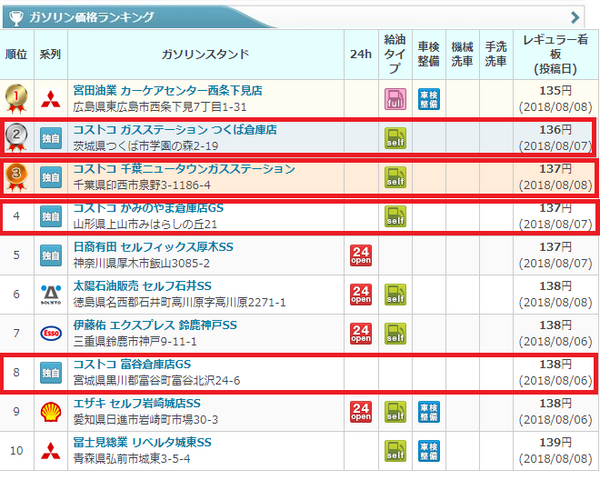The image size is (600, 480).
Task: Click the 手洗洗車 column header
Action: 496,54
